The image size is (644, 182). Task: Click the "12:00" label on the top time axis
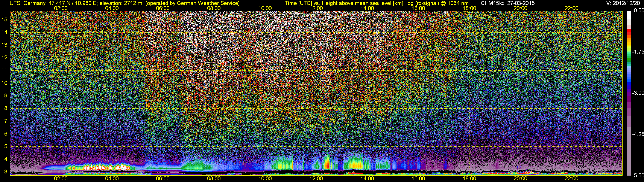pos(316,8)
